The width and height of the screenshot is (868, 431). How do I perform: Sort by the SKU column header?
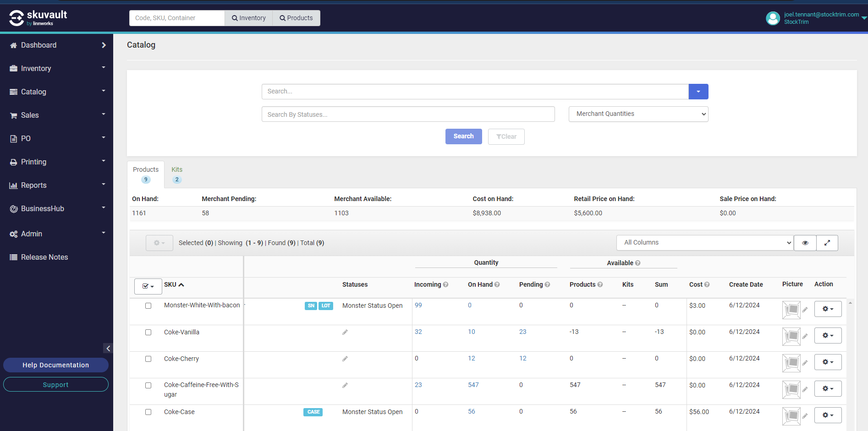(x=174, y=285)
